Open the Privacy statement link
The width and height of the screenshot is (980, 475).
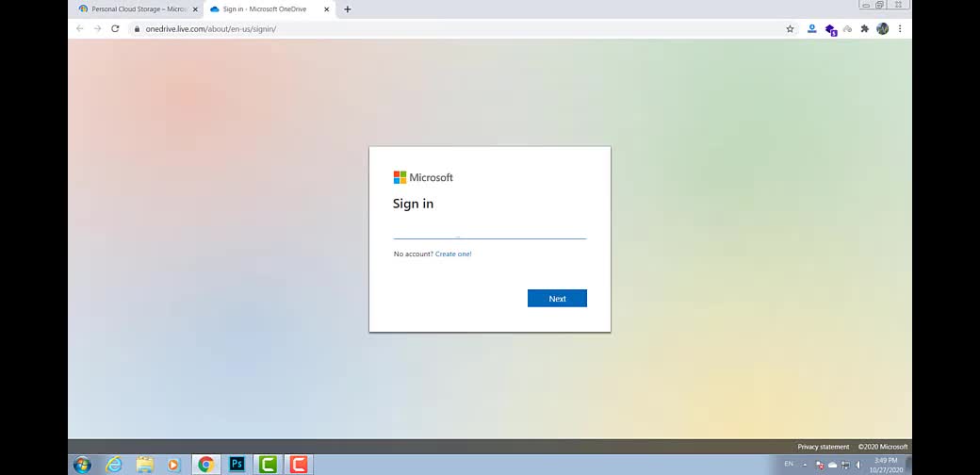(823, 447)
